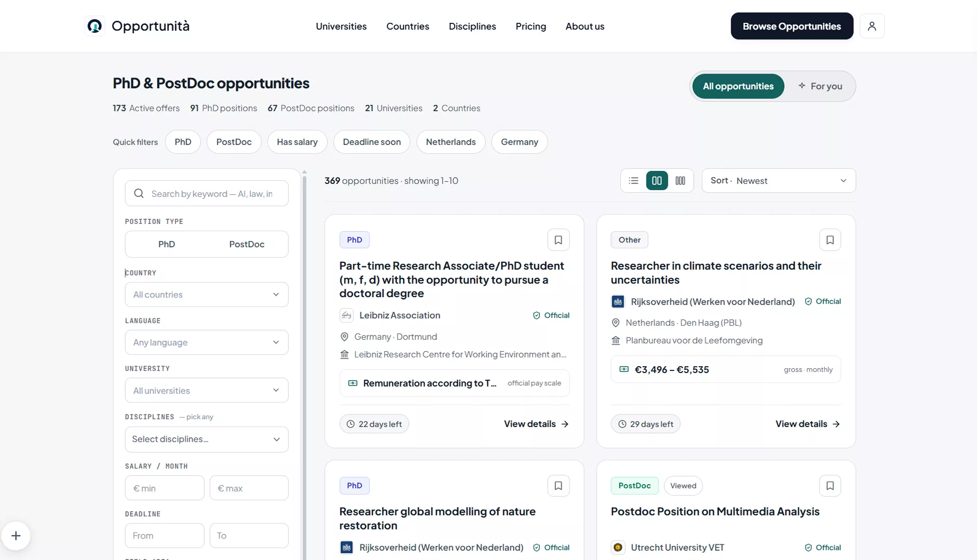Toggle the Netherlands quick filter
This screenshot has height=560, width=977.
pos(451,142)
